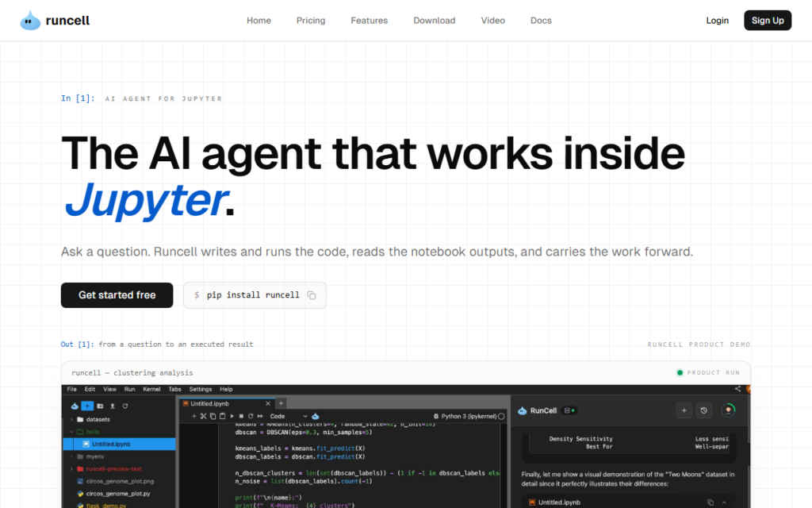This screenshot has height=508, width=812.
Task: Open the Features page
Action: [x=370, y=20]
